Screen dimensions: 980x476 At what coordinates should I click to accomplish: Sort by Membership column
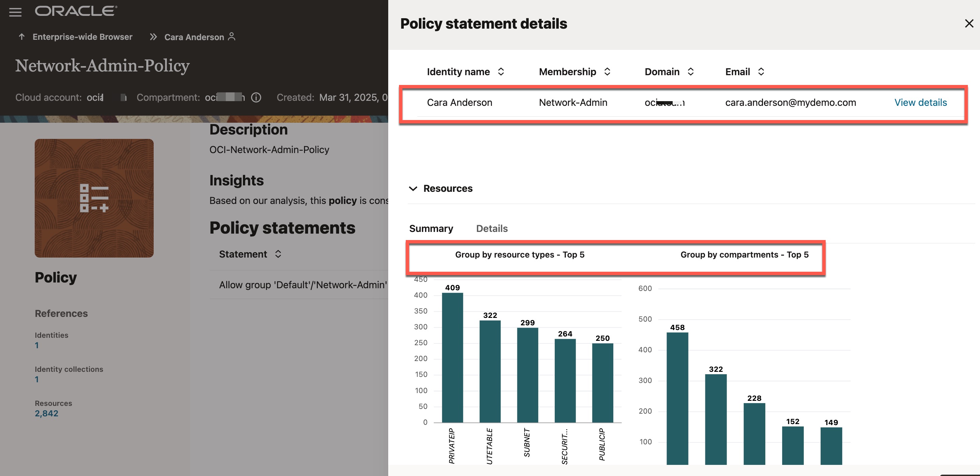click(607, 72)
